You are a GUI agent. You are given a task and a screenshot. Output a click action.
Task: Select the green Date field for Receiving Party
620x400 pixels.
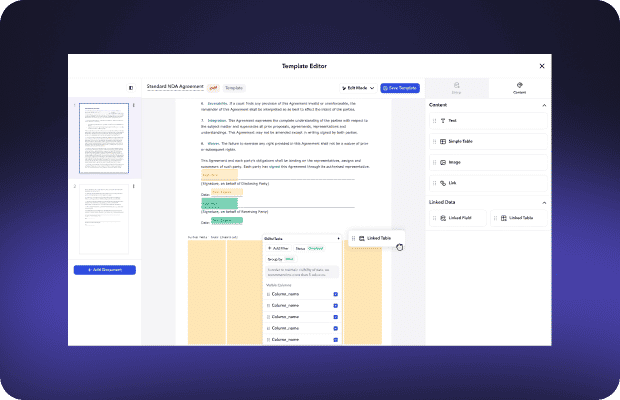[227, 220]
